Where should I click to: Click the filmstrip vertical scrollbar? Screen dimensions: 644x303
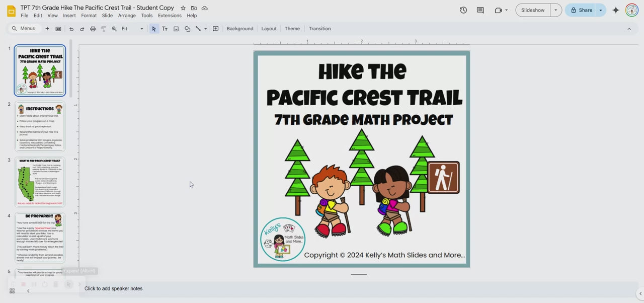pyautogui.click(x=71, y=68)
